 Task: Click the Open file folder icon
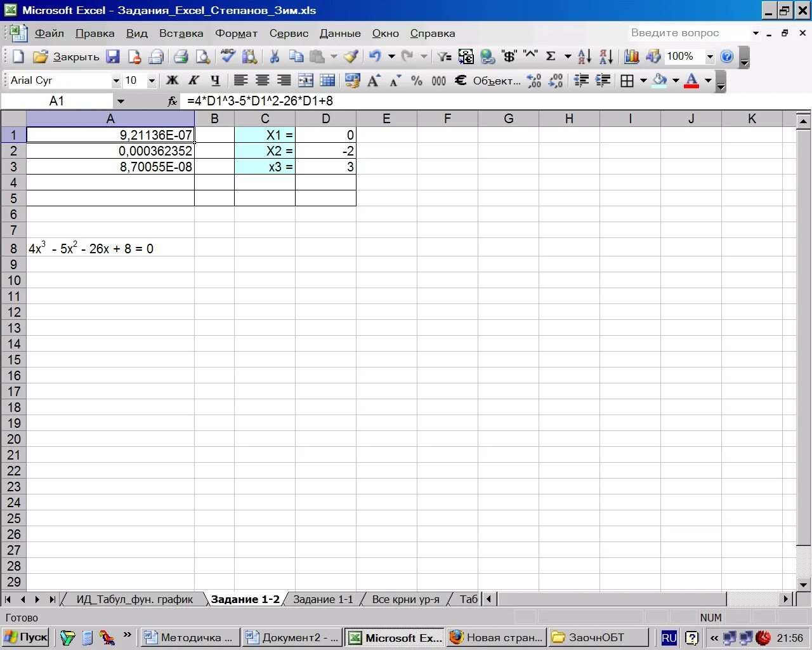40,56
